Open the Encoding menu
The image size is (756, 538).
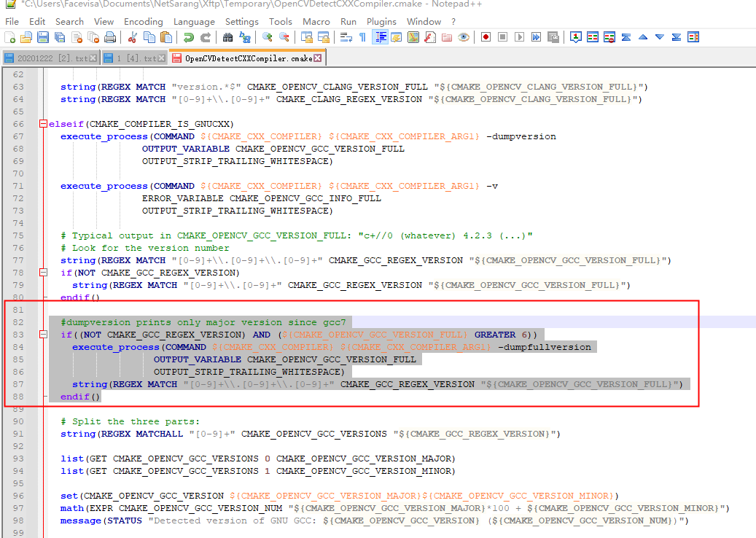click(x=143, y=22)
